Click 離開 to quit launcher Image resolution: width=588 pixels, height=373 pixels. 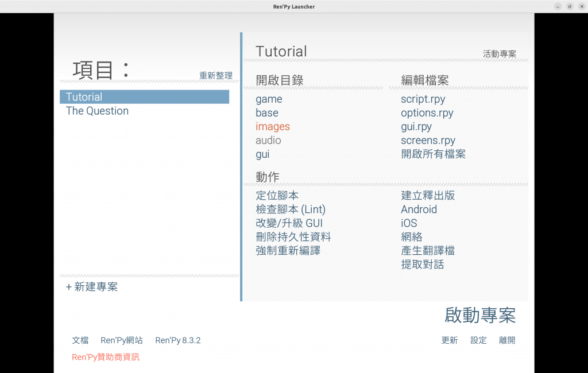coord(507,340)
